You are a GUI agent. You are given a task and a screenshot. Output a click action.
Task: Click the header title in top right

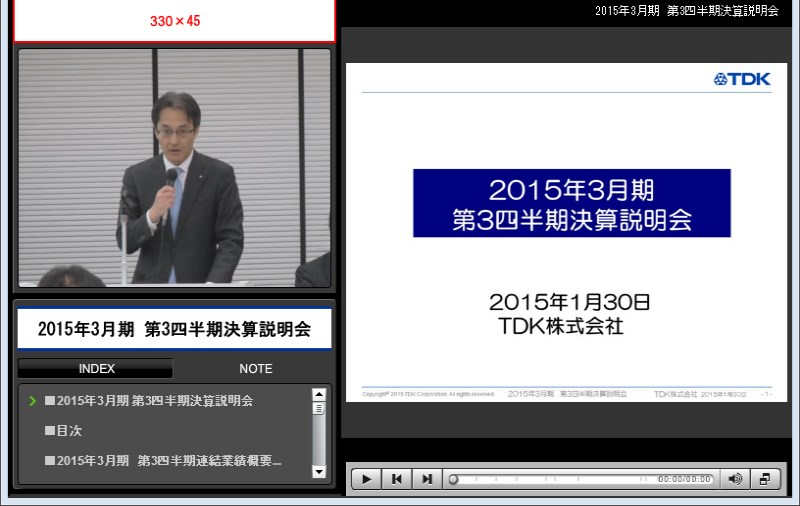[687, 11]
